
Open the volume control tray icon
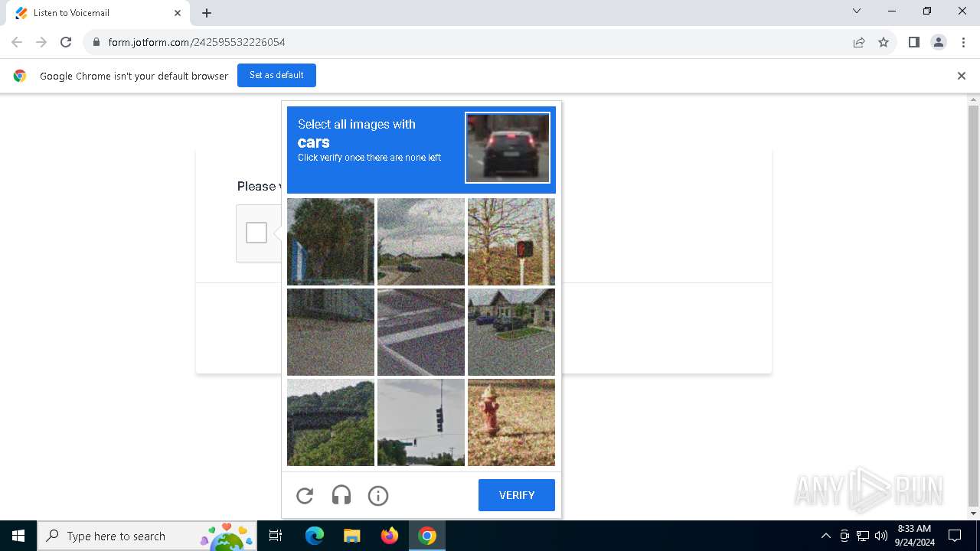pyautogui.click(x=881, y=536)
